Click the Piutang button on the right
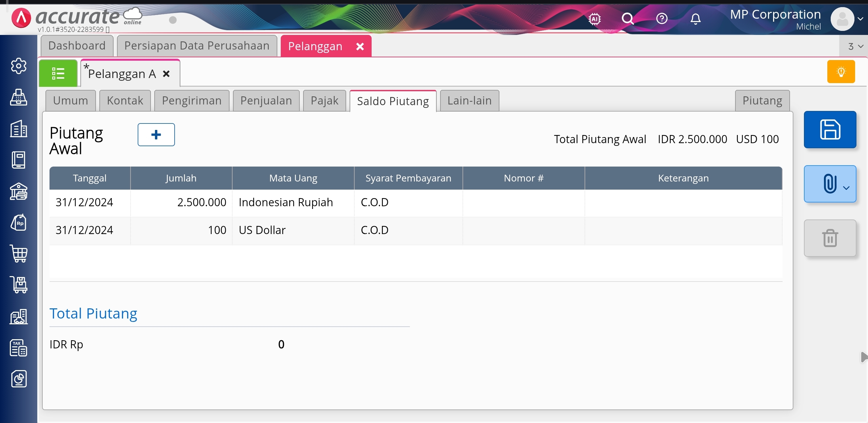This screenshot has height=423, width=868. (x=762, y=101)
